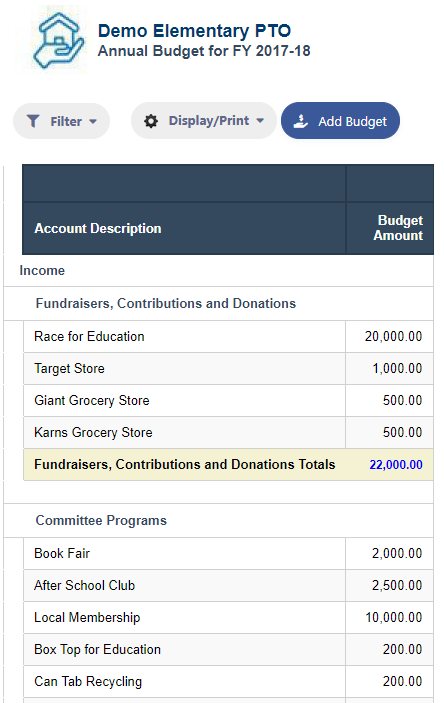Viewport: 444px width, 703px height.
Task: Select the Race for Education row
Action: 228,336
